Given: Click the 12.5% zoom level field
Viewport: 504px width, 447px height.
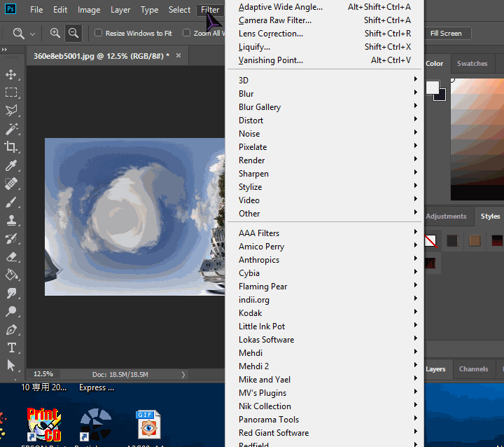Looking at the screenshot, I should (43, 374).
